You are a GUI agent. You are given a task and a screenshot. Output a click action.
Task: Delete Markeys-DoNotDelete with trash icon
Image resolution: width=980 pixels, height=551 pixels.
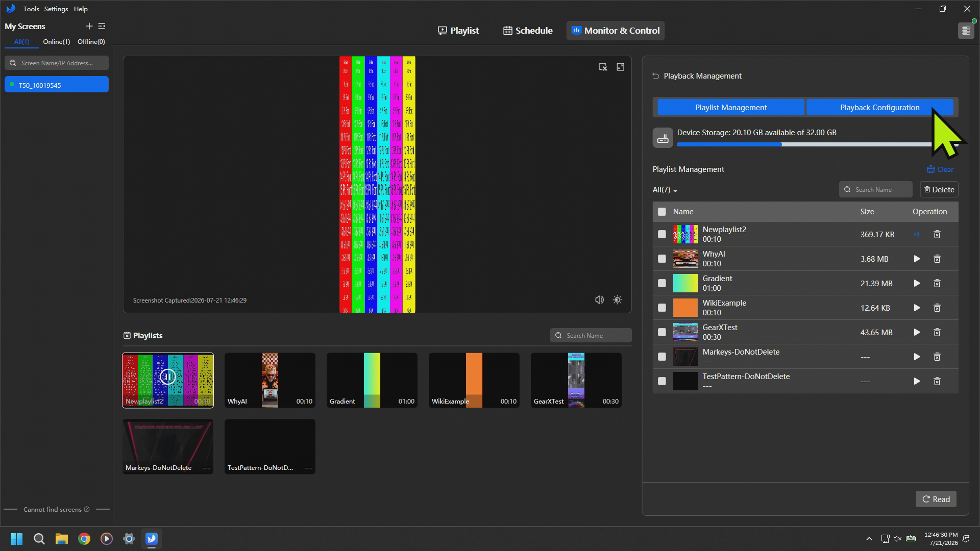[937, 357]
